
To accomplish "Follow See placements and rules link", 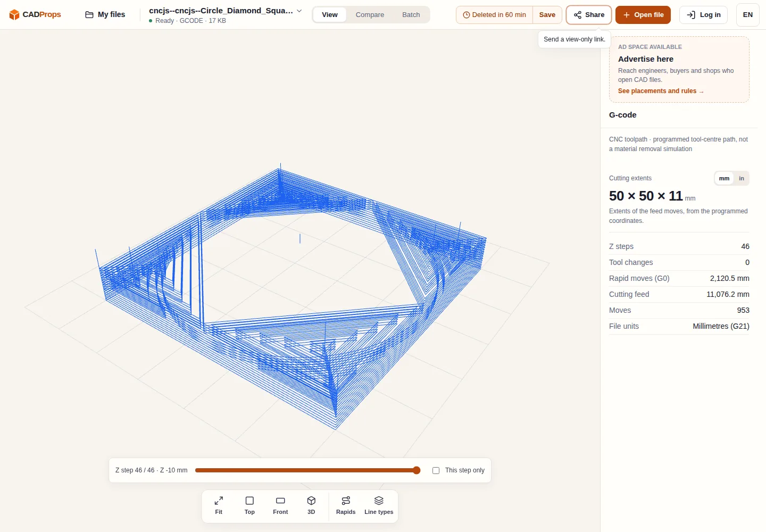I will 661,91.
